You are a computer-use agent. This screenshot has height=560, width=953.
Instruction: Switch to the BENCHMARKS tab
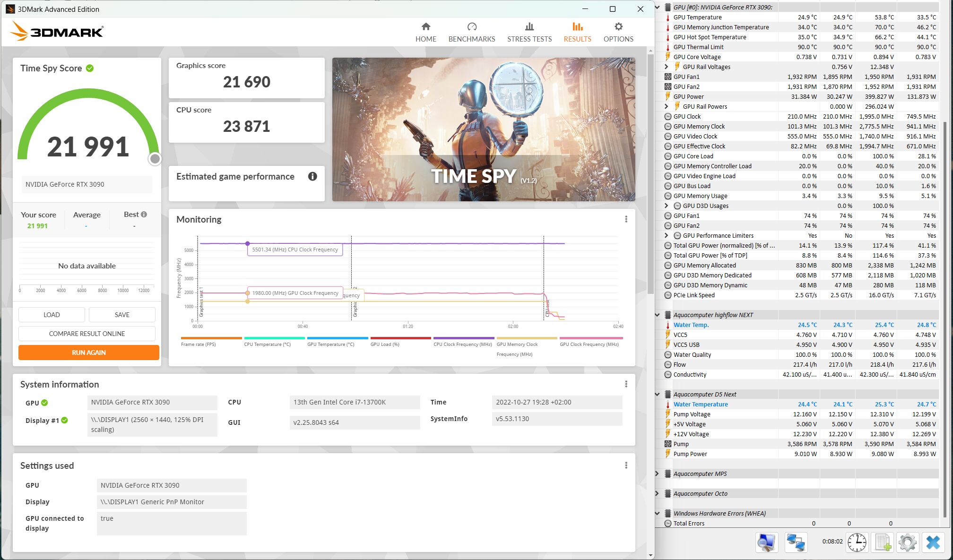471,33
